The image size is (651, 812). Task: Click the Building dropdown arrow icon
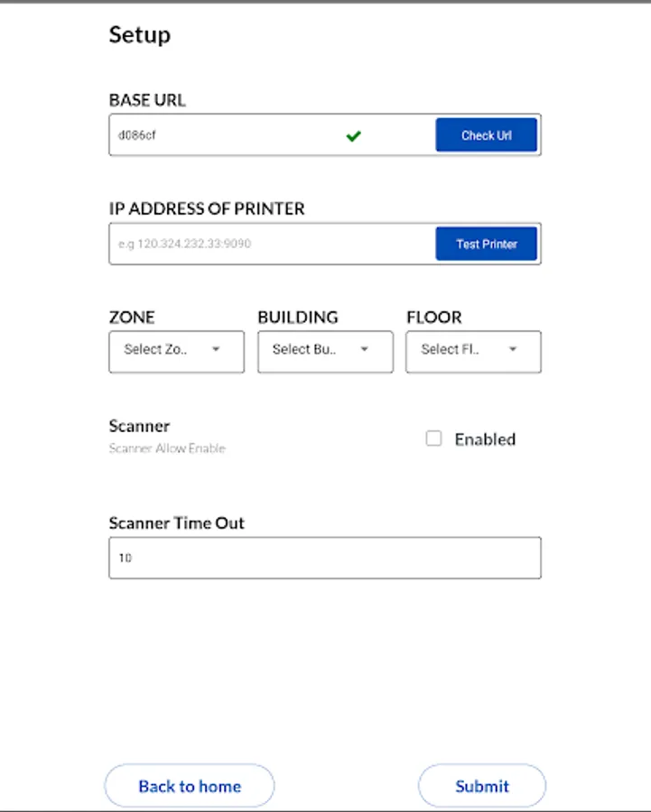tap(365, 349)
